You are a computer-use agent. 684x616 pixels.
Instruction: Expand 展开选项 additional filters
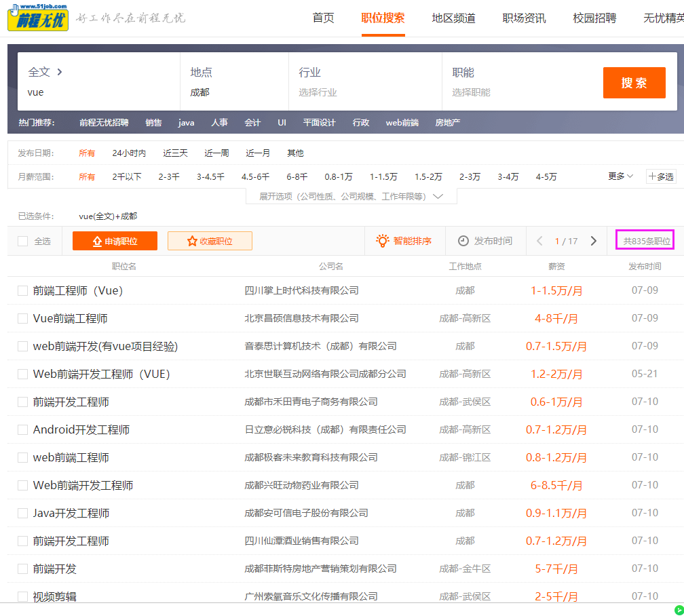pos(351,196)
